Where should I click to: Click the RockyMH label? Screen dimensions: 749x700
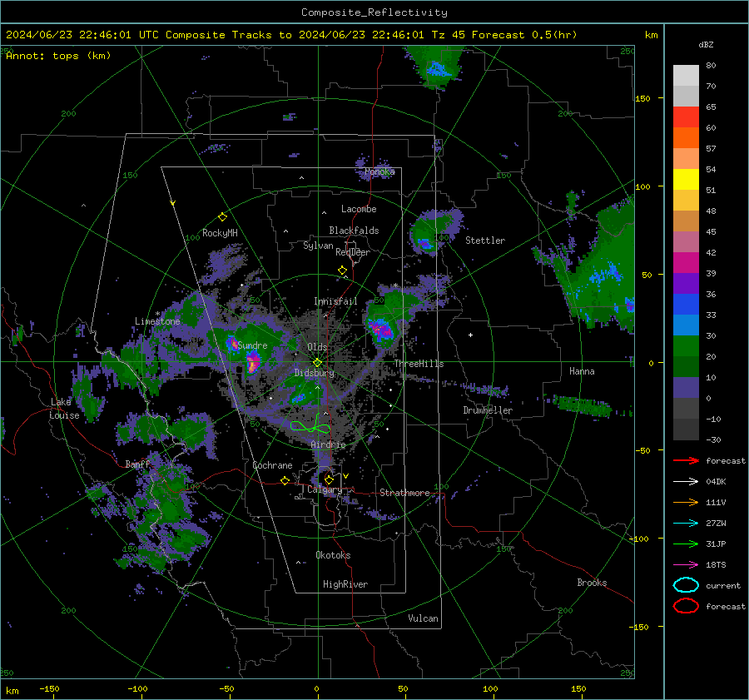[x=220, y=233]
